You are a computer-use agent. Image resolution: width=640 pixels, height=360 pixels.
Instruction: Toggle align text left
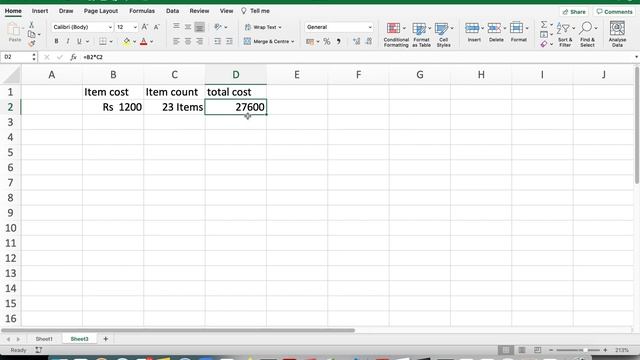pos(176,41)
